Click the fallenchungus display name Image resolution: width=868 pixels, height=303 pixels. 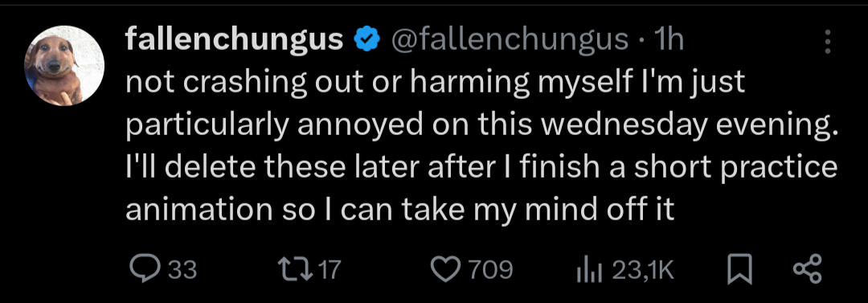235,40
